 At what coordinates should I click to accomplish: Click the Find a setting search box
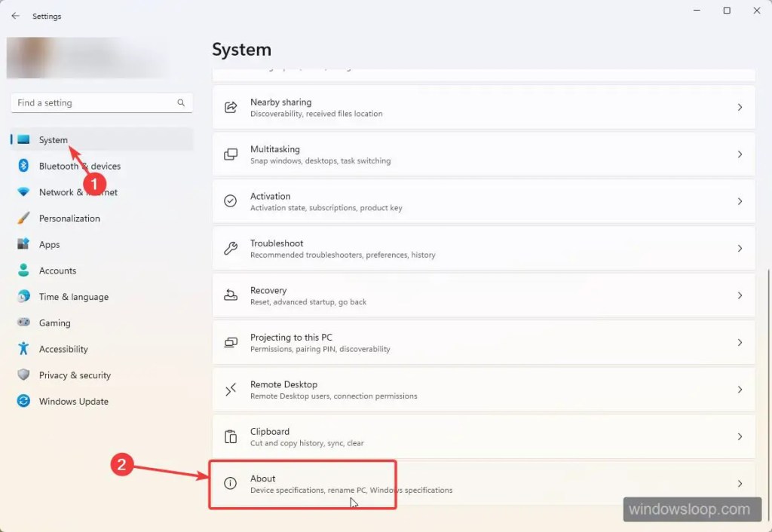tap(94, 102)
